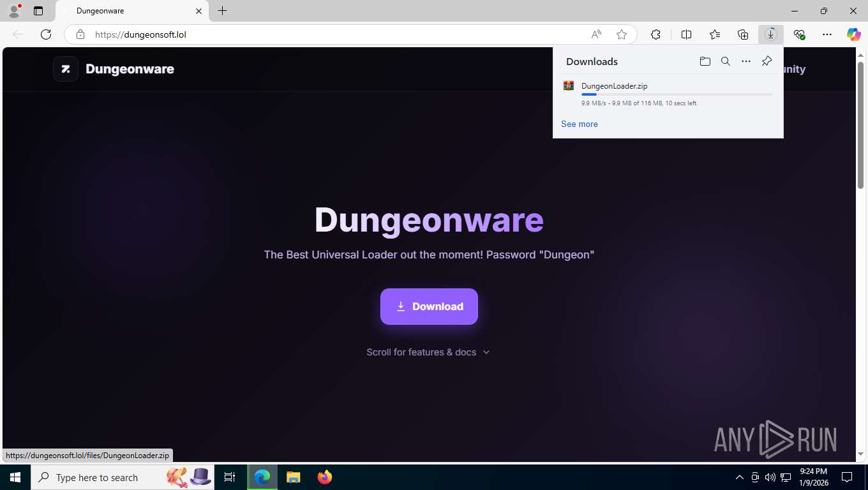Click the scrollbar down arrow
The image size is (868, 490).
tap(860, 454)
